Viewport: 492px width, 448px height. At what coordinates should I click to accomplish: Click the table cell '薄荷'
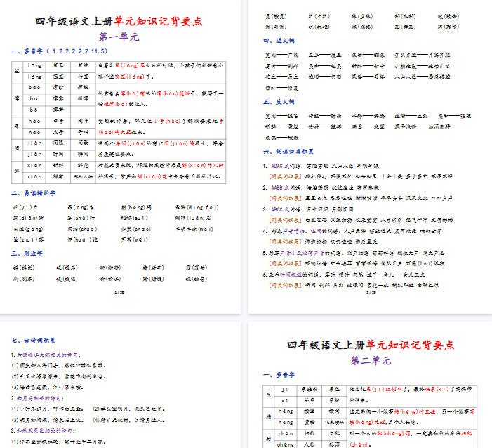(x=58, y=110)
